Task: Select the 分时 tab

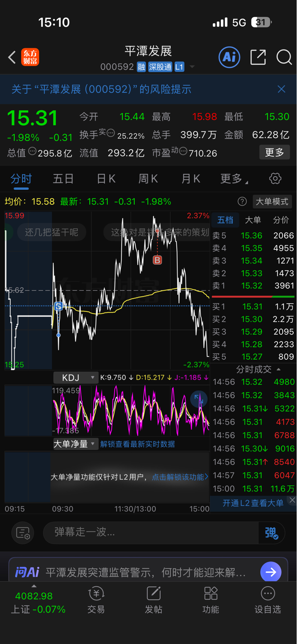Action: pyautogui.click(x=21, y=178)
